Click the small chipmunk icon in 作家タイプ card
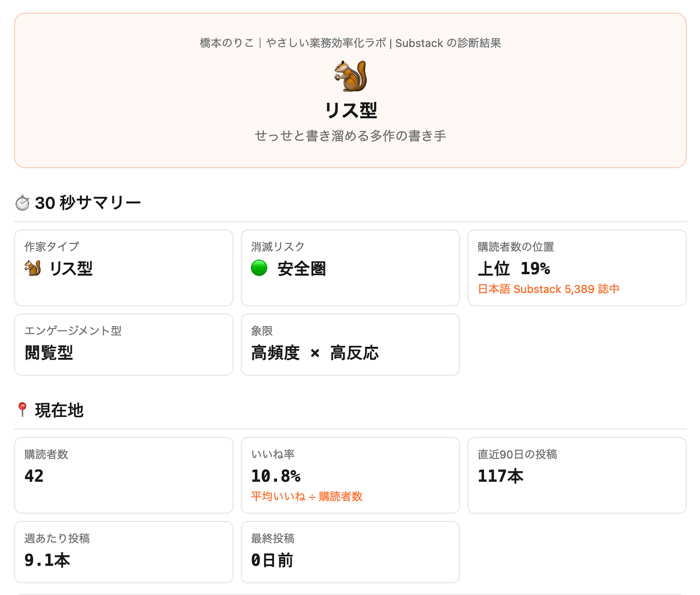The image size is (700, 595). pyautogui.click(x=33, y=268)
